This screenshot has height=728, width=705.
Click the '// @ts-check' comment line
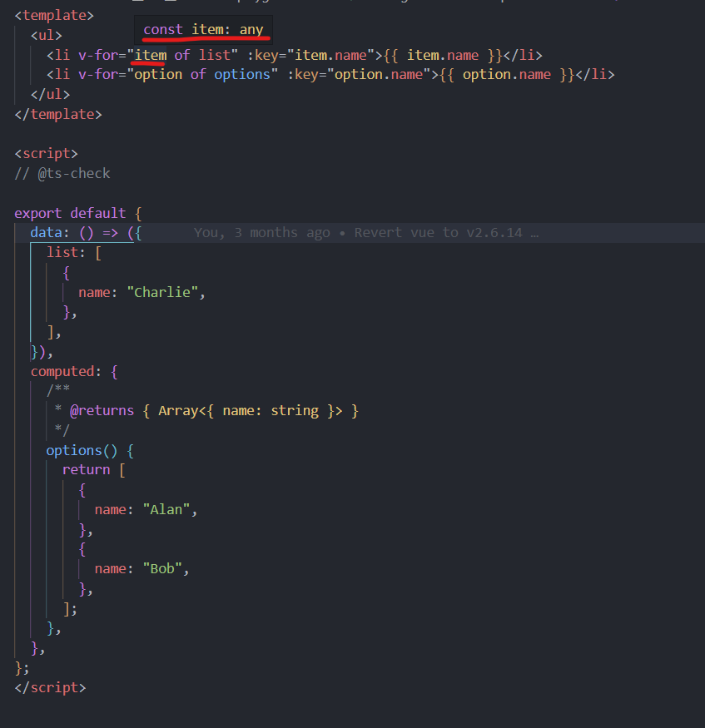pos(62,173)
